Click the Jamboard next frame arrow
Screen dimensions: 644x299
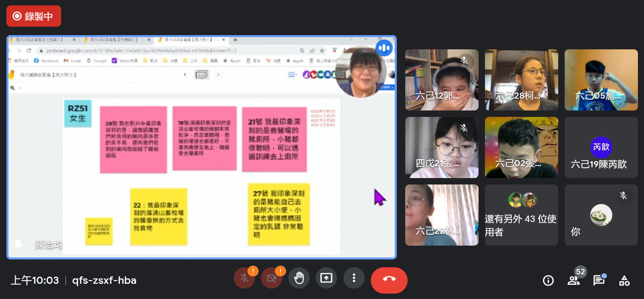pyautogui.click(x=218, y=74)
